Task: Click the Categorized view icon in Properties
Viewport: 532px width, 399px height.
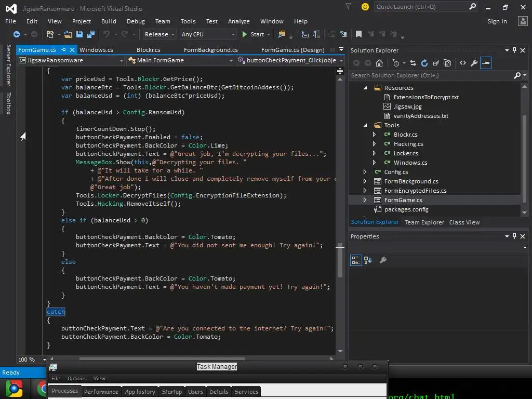Action: coord(356,260)
